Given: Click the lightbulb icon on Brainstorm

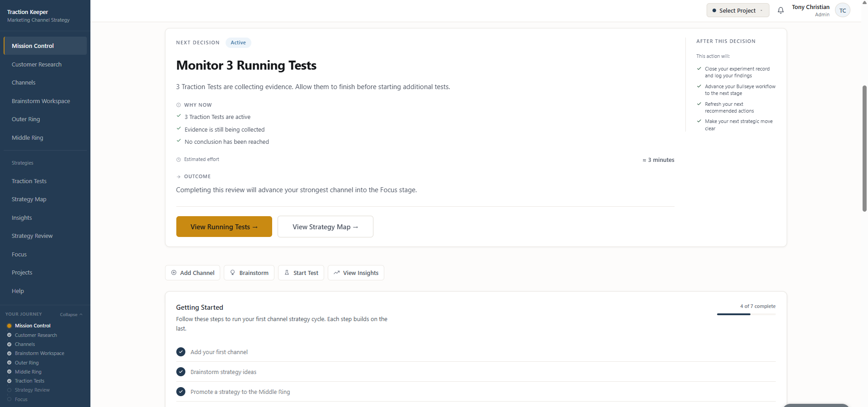Looking at the screenshot, I should [233, 273].
